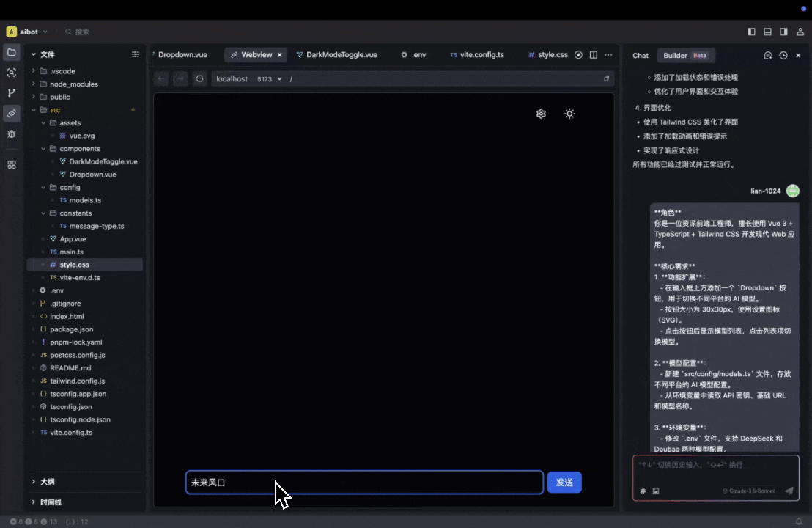Open App.vue in file tree
812x528 pixels.
(73, 239)
